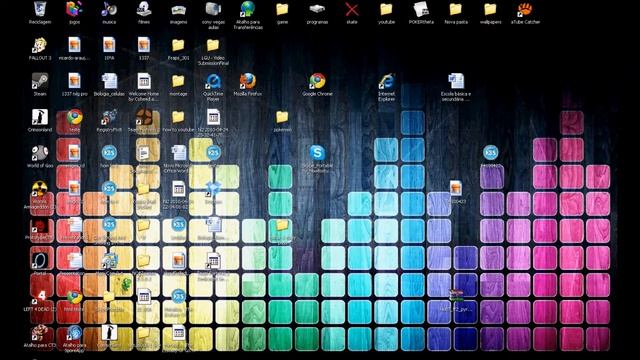Launch the Portal game shortcut
The width and height of the screenshot is (640, 360).
(x=40, y=260)
